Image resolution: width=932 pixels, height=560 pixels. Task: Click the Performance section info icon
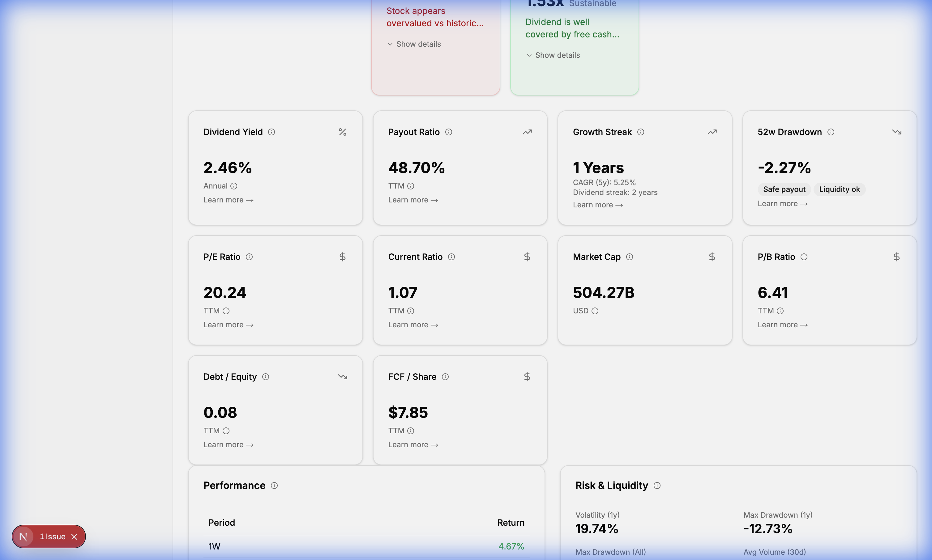274,486
